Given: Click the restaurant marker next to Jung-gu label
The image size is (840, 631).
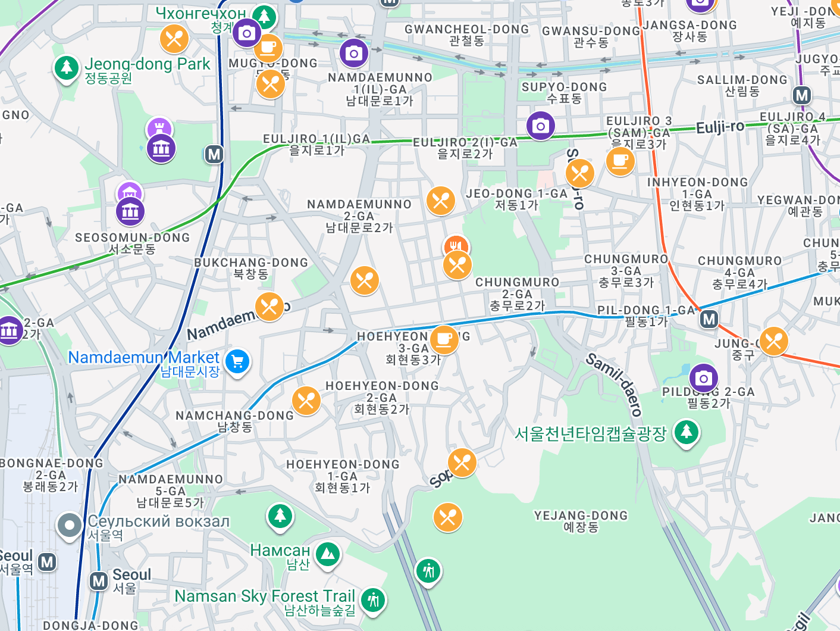Looking at the screenshot, I should (x=773, y=341).
